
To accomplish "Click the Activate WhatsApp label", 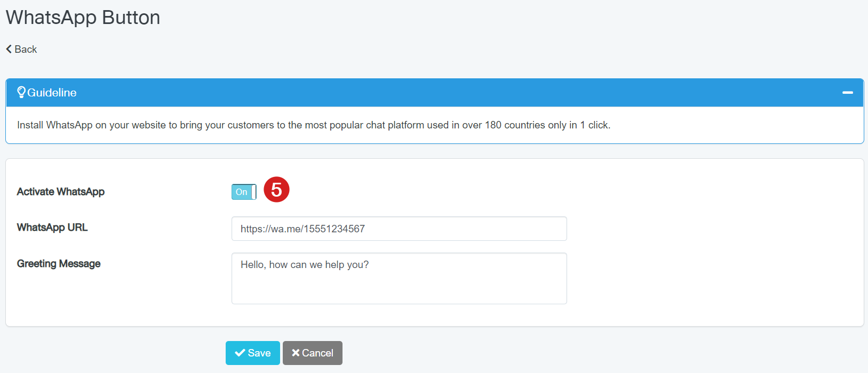I will pyautogui.click(x=61, y=192).
